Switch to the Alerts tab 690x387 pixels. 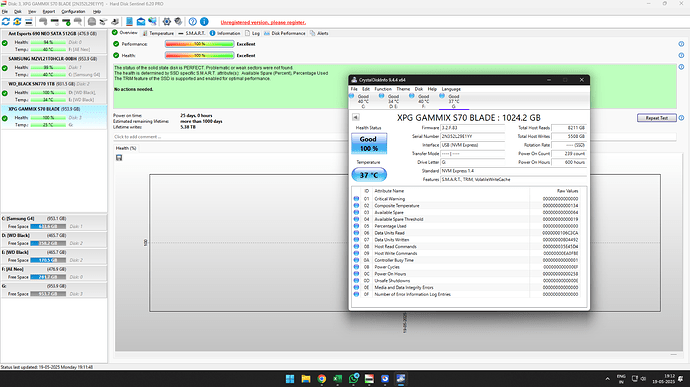pos(319,33)
